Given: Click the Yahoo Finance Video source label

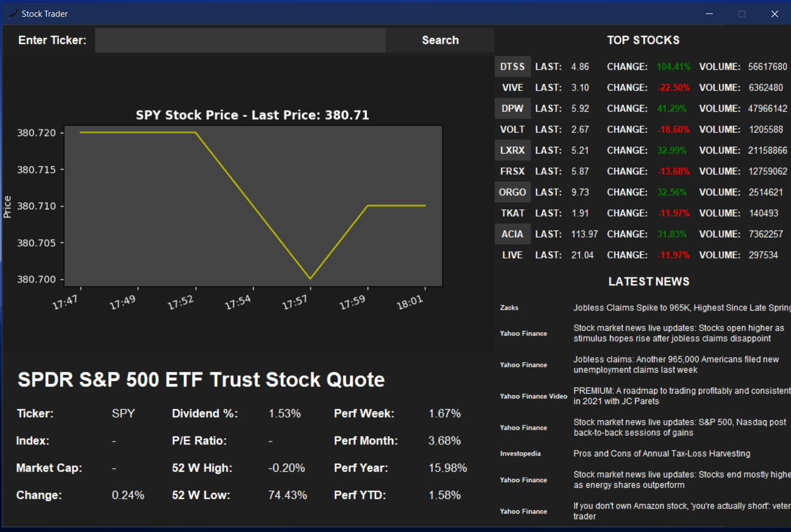Looking at the screenshot, I should [x=533, y=396].
